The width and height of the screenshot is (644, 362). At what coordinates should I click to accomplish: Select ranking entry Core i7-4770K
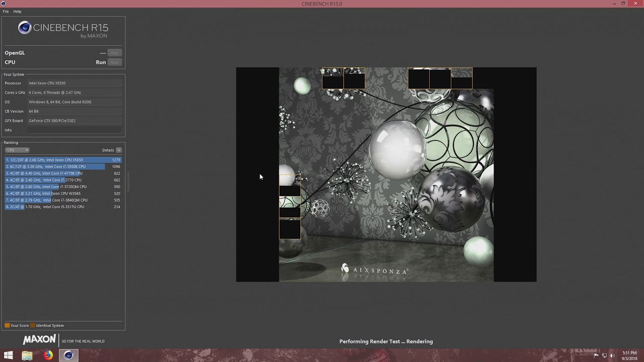[63, 173]
